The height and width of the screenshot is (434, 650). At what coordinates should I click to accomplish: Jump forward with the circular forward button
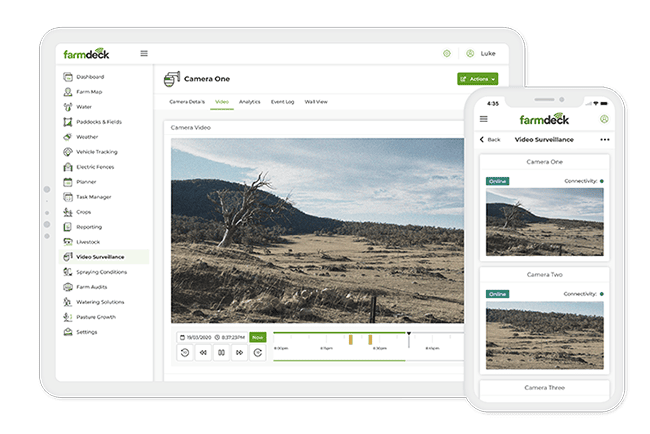258,353
